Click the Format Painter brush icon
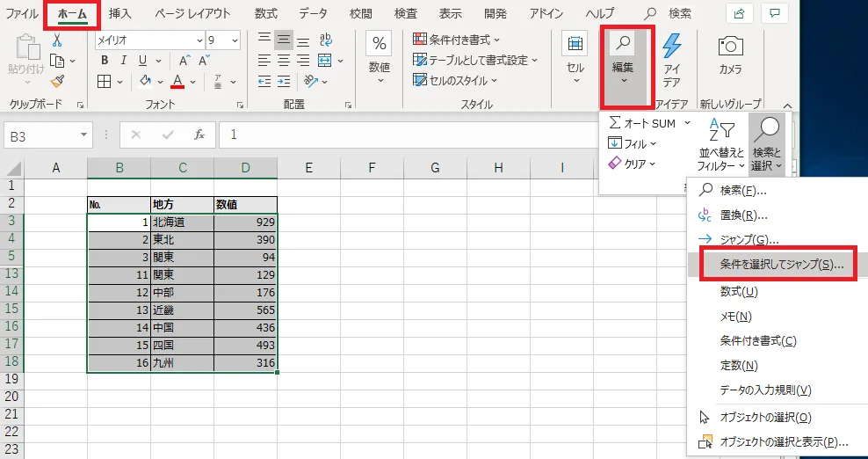Screen dimensions: 868x459 click(57, 81)
